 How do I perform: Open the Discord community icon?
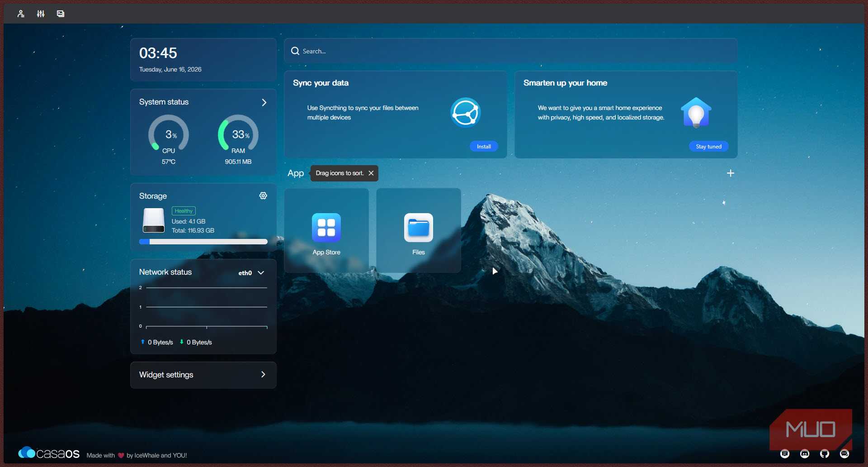click(805, 454)
